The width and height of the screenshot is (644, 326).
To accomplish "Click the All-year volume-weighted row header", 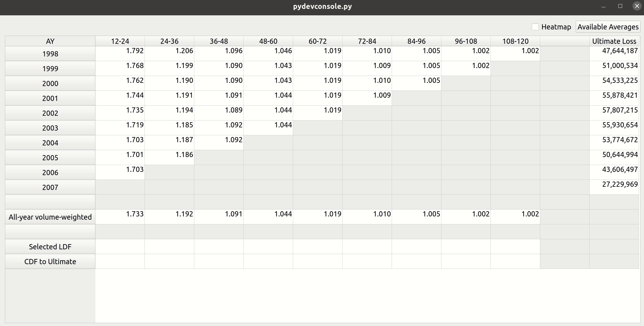I will coord(50,217).
